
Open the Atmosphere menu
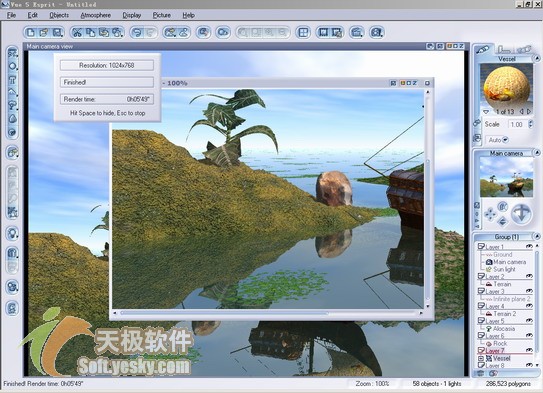point(96,15)
